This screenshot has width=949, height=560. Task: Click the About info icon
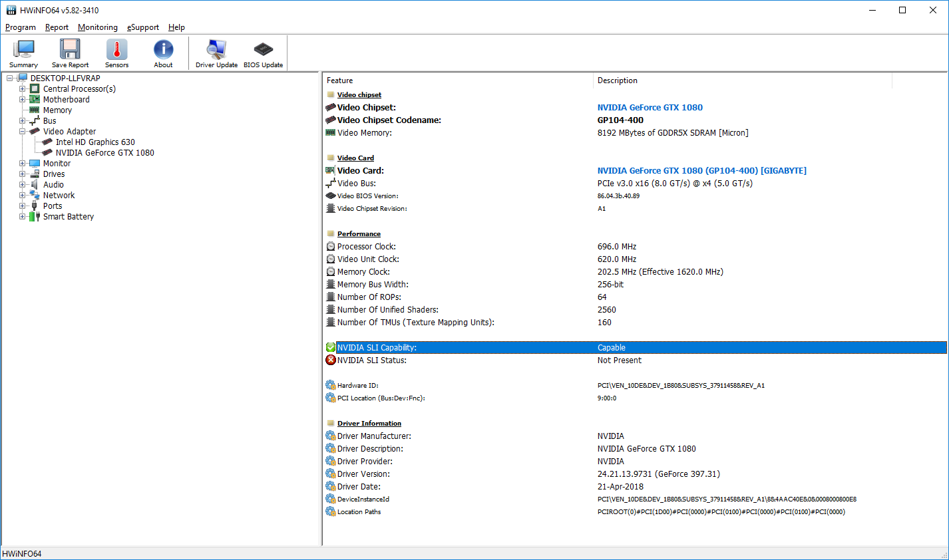point(163,53)
